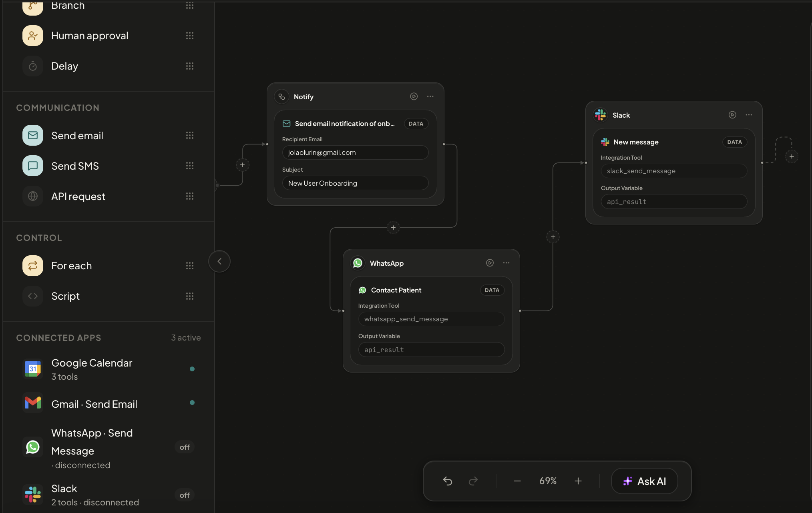Toggle the Slack connected app off switch

(x=185, y=495)
